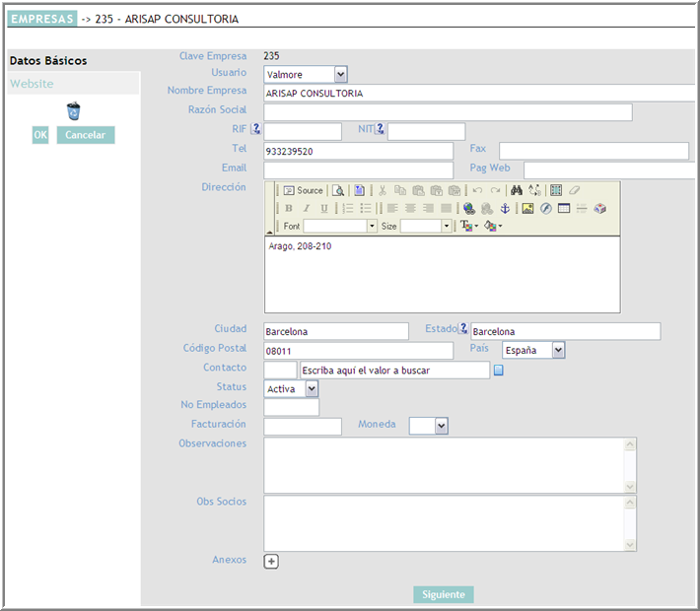Toggle italic formatting
Image resolution: width=700 pixels, height=611 pixels.
307,208
